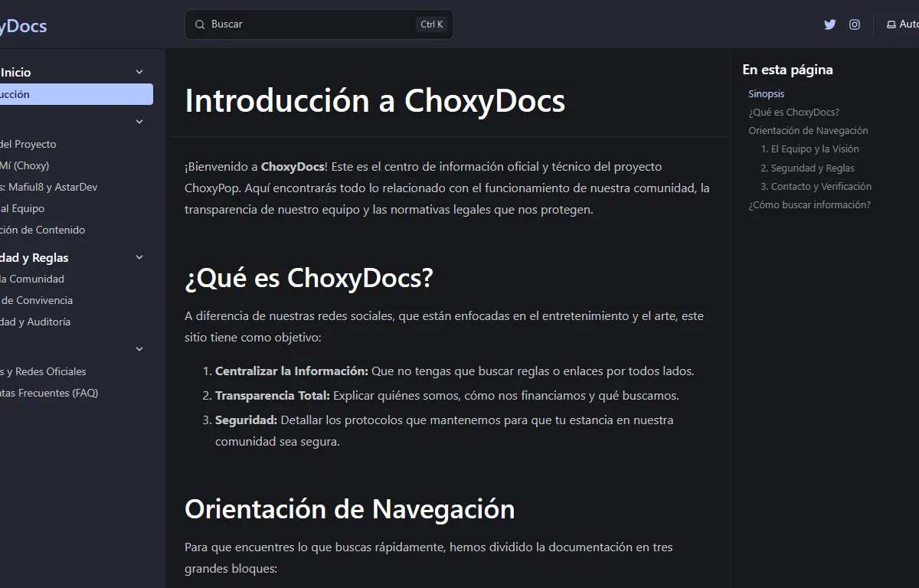Click the monitor icon beside Auto theme
Image resolution: width=919 pixels, height=588 pixels.
[891, 24]
